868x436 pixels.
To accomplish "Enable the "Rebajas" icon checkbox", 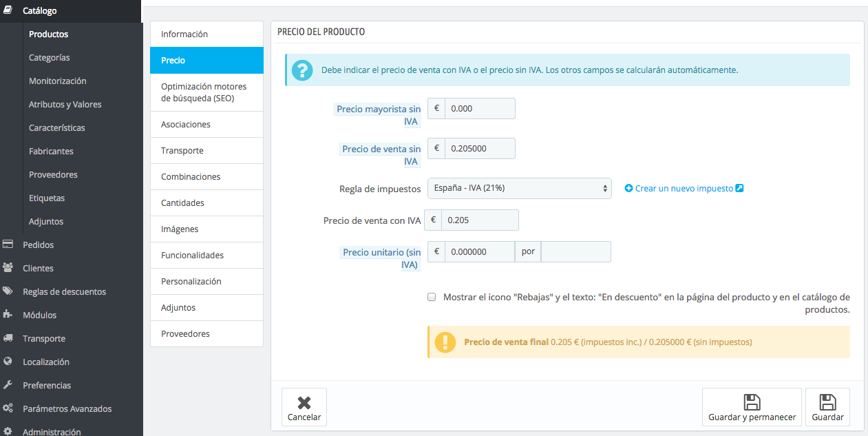I will (432, 298).
